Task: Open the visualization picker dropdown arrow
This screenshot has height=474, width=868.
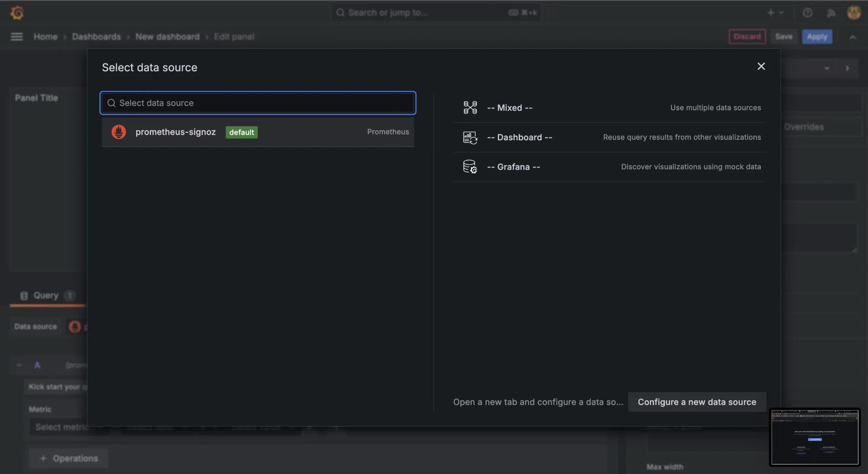Action: point(827,69)
